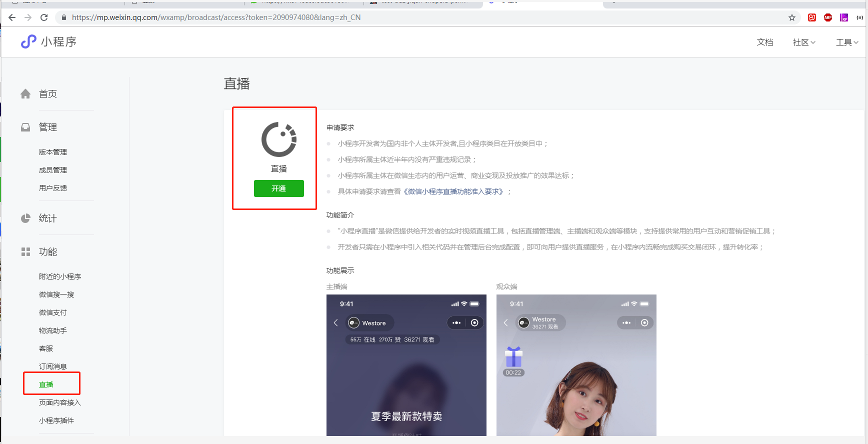
Task: Click the inbox icon next to 管理
Action: (x=25, y=127)
